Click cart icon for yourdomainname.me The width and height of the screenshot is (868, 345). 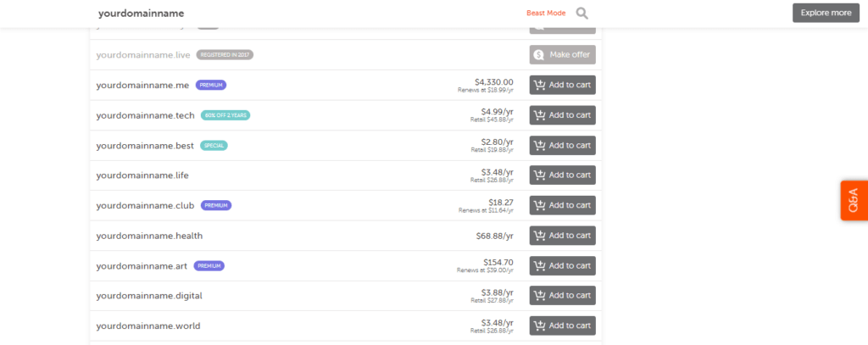pyautogui.click(x=540, y=85)
